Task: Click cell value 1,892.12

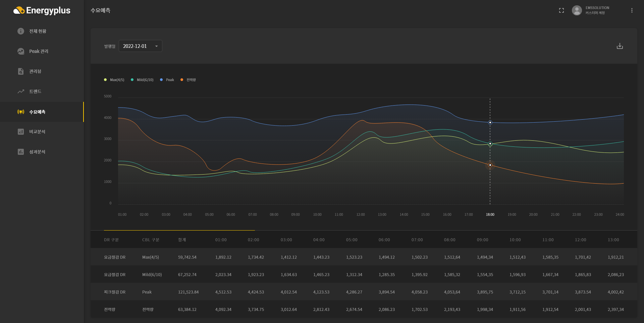Action: pos(223,257)
